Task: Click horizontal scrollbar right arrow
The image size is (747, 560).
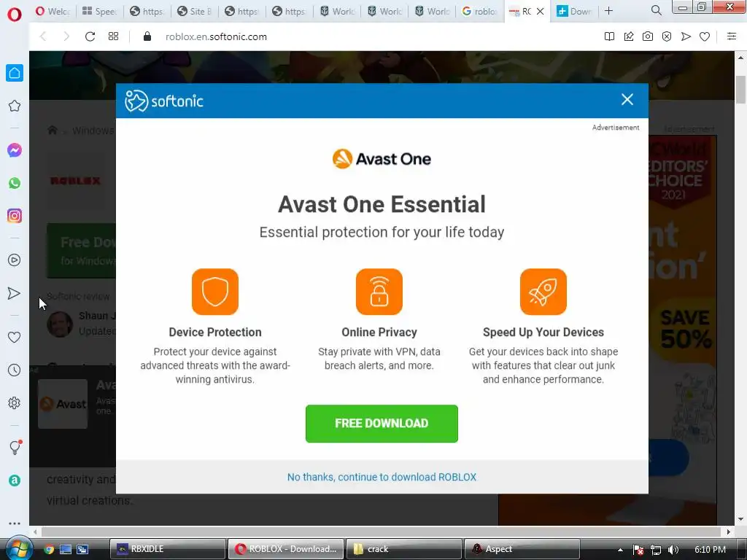Action: pos(729,532)
